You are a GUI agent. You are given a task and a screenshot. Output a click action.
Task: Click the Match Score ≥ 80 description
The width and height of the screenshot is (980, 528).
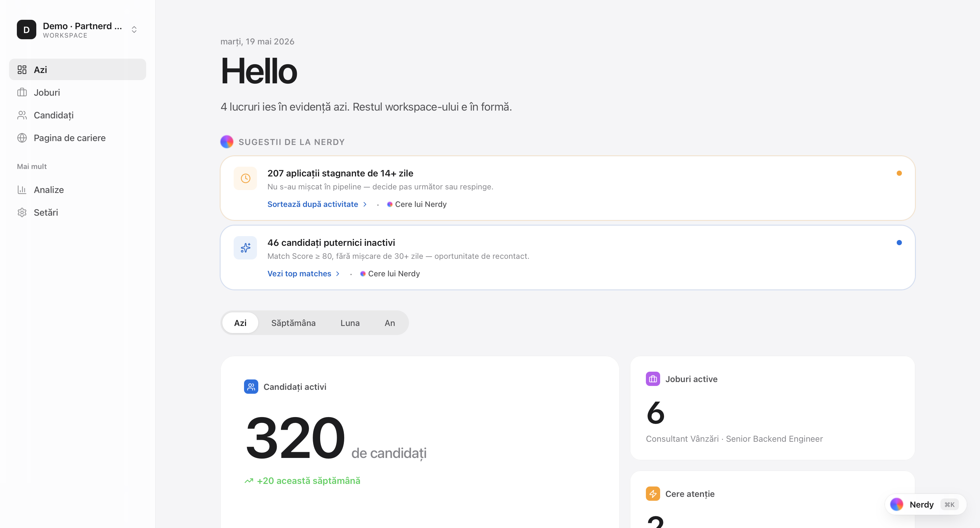398,256
